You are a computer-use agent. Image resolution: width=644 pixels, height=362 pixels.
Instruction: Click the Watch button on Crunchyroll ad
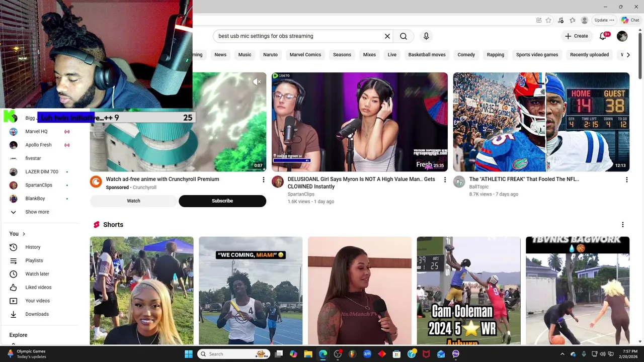(x=133, y=201)
